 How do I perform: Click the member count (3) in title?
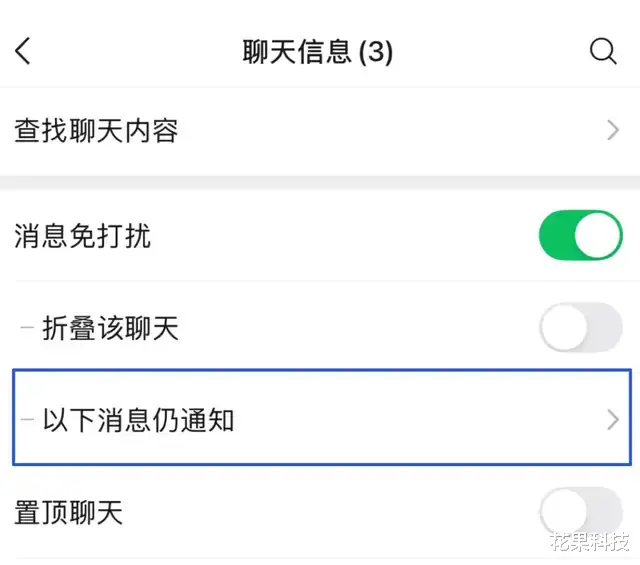376,52
